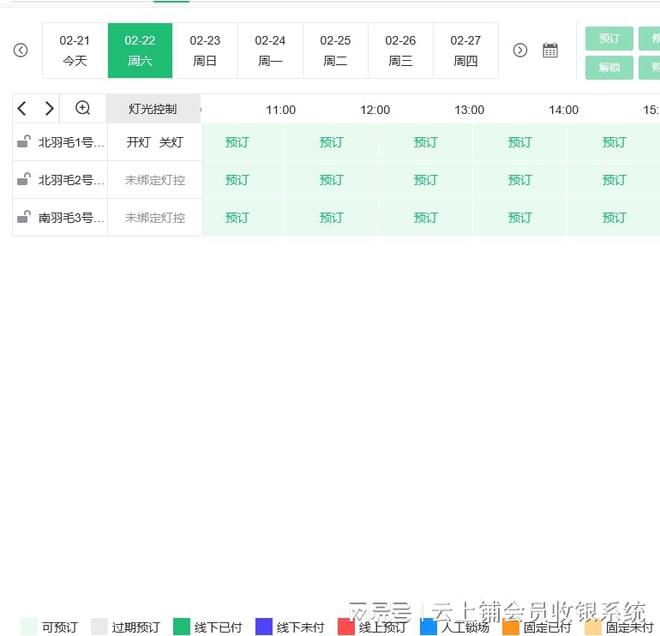Screen dimensions: 660x636
Task: Click the red 线上预订 legend swatch
Action: tap(346, 627)
